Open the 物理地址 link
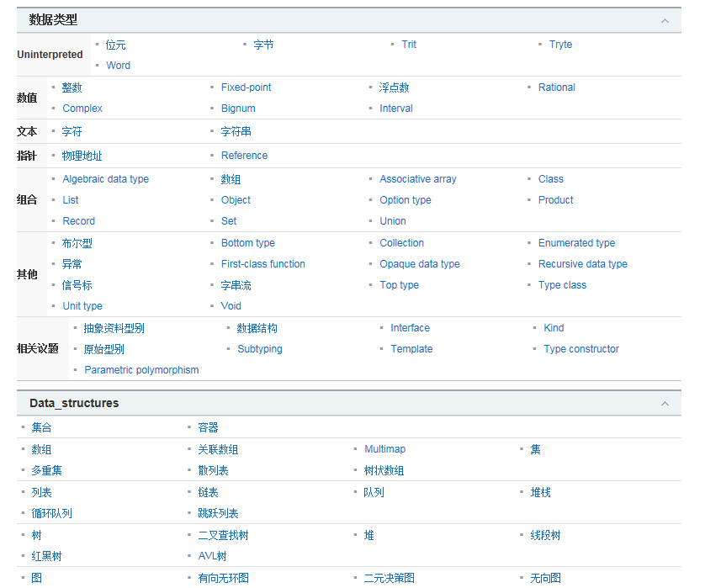 pos(82,156)
